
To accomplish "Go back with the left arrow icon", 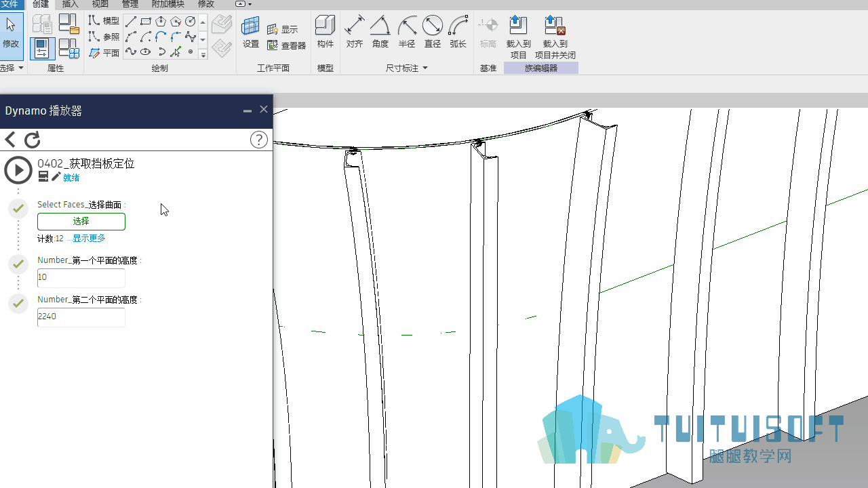I will 10,140.
